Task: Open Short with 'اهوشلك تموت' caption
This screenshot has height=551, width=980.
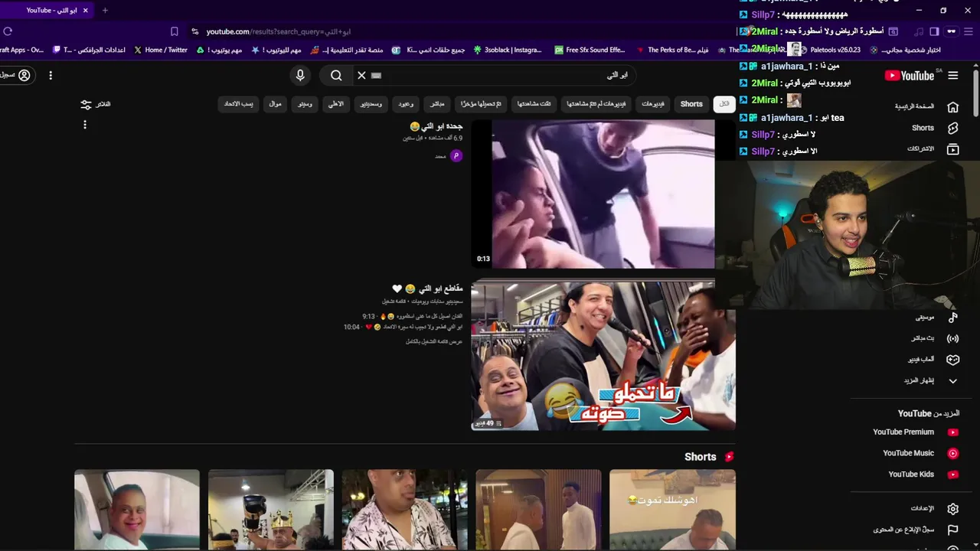Action: 672,510
